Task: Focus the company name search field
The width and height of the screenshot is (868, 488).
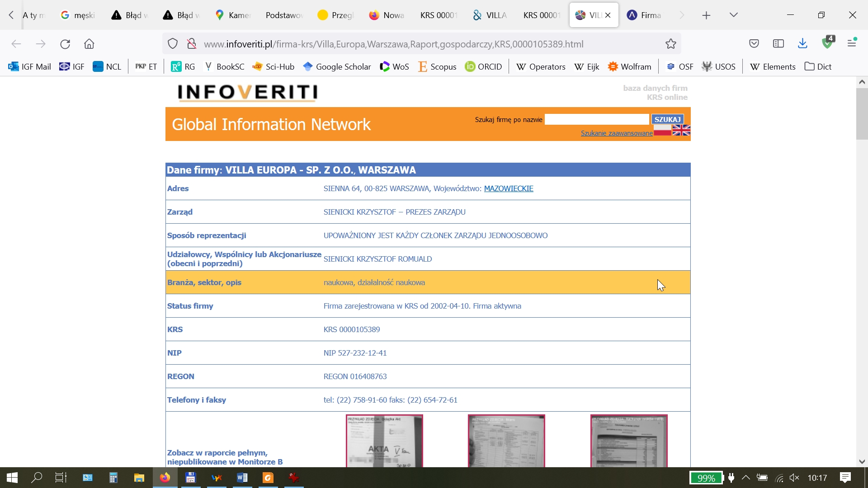Action: tap(597, 119)
